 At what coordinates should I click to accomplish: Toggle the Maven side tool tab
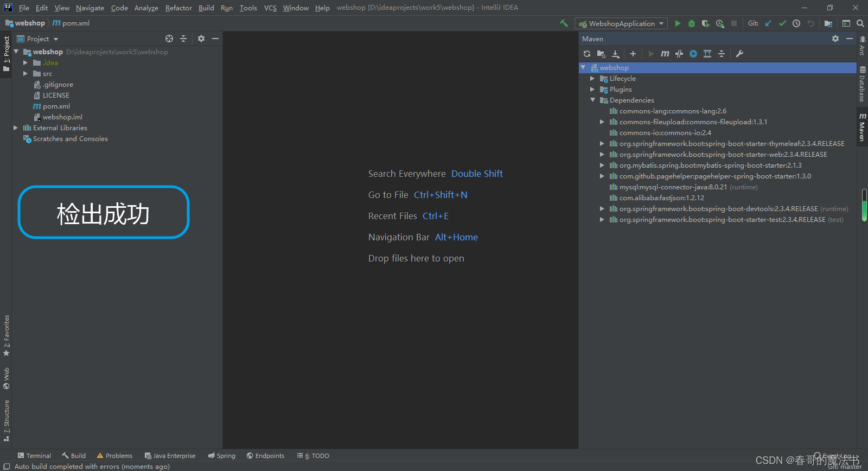point(862,127)
